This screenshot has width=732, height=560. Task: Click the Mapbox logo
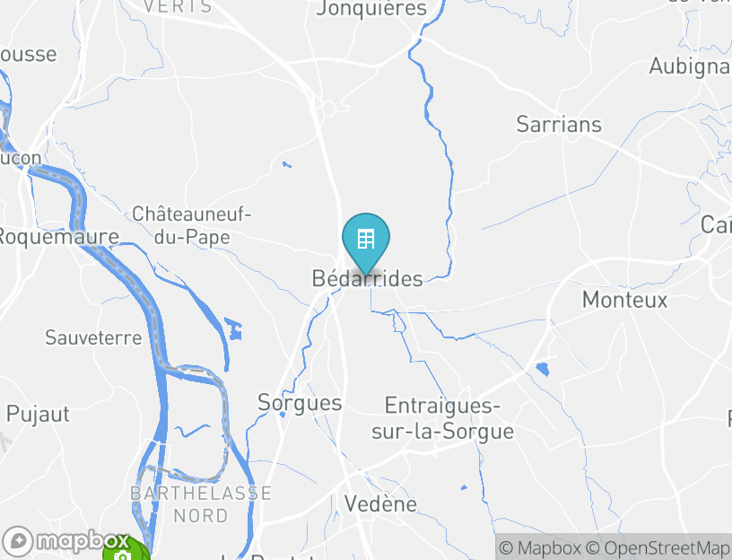[x=65, y=542]
